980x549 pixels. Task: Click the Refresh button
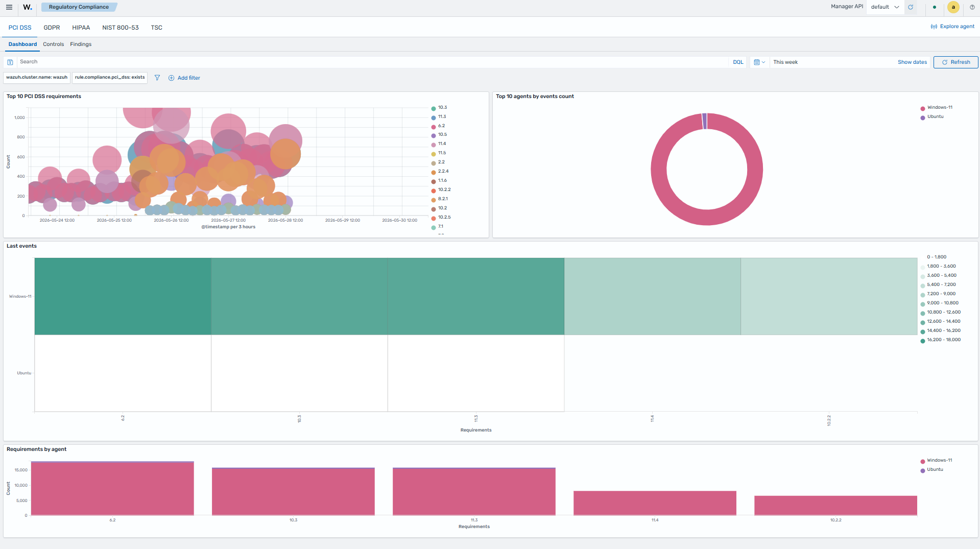[955, 62]
